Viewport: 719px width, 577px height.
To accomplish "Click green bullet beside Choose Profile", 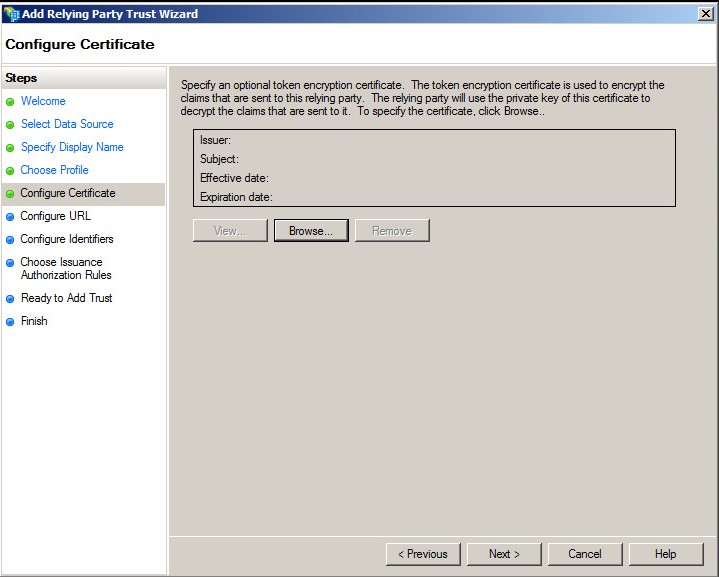I will 10,171.
